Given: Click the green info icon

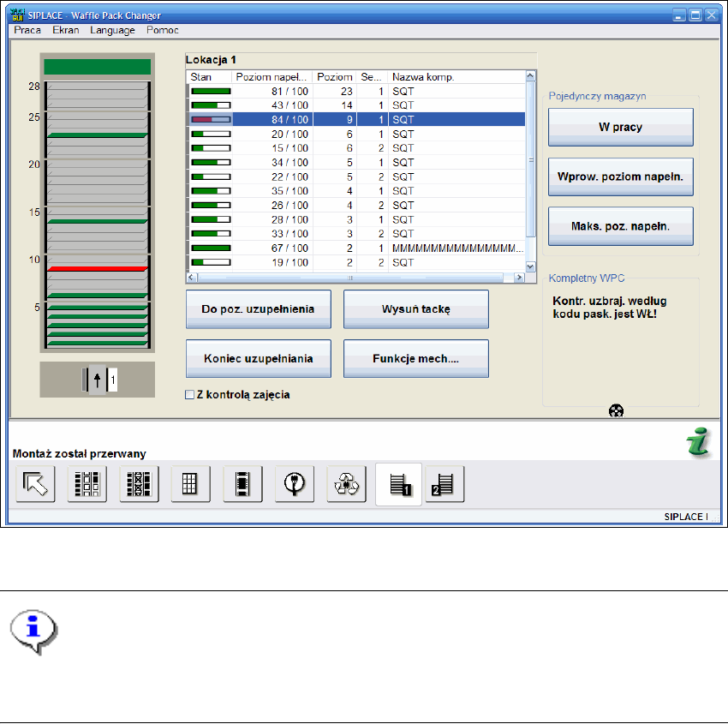Looking at the screenshot, I should point(699,441).
